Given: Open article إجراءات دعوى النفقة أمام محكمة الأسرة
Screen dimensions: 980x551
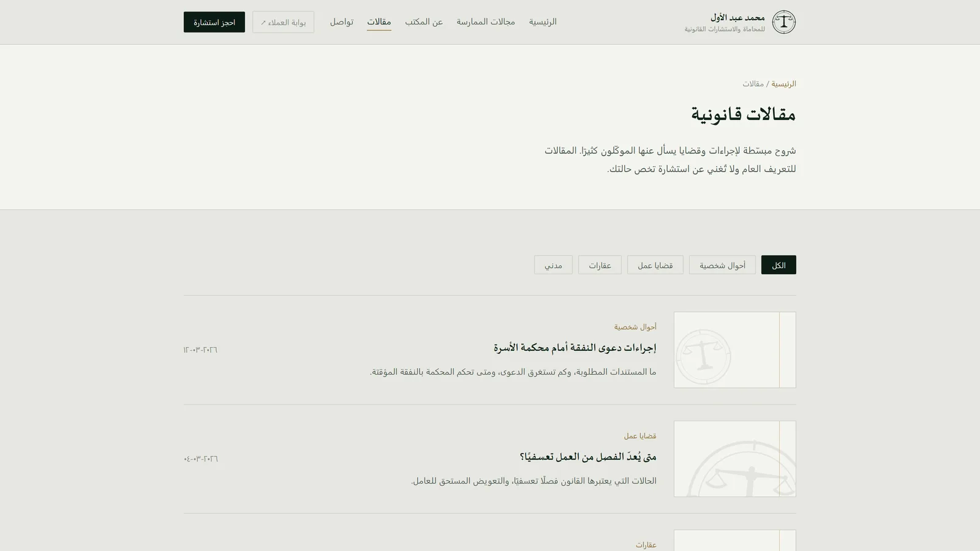Looking at the screenshot, I should (x=575, y=348).
